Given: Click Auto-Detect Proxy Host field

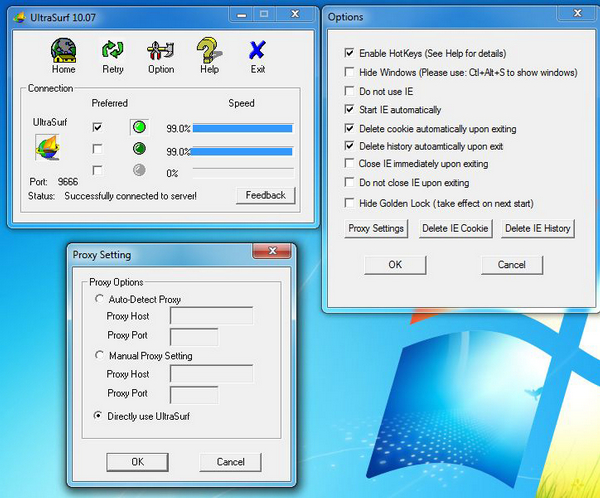Looking at the screenshot, I should click(x=211, y=316).
